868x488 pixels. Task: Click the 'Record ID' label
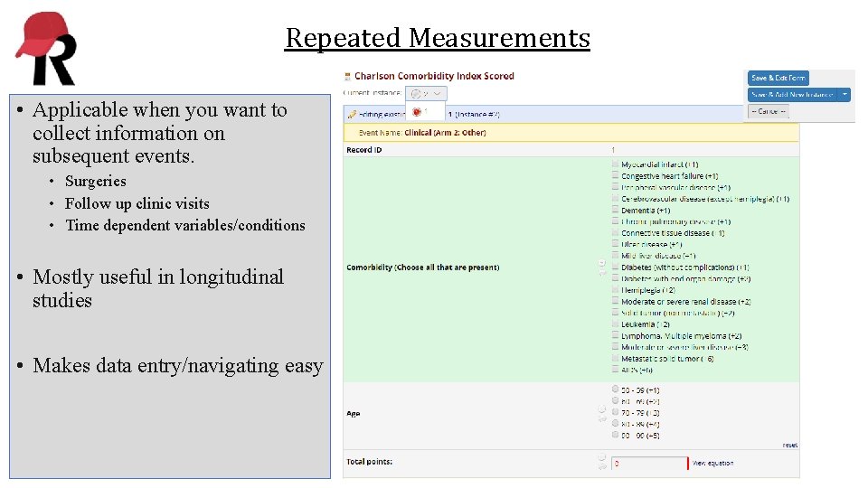(x=364, y=150)
